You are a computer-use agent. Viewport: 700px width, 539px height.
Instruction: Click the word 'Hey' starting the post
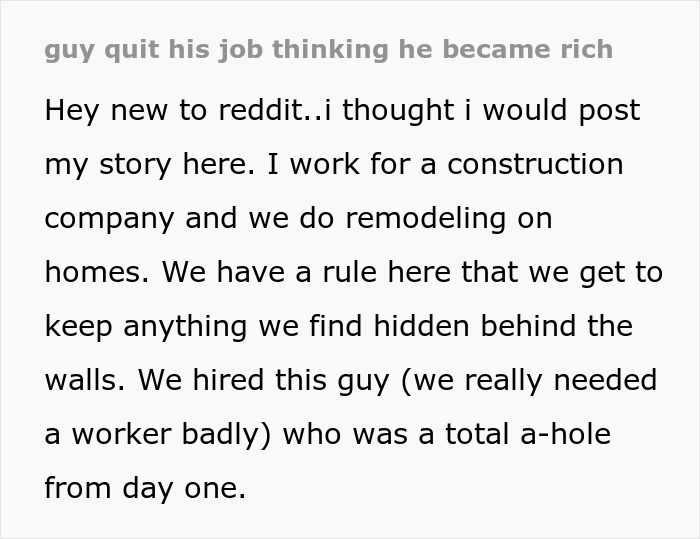71,112
